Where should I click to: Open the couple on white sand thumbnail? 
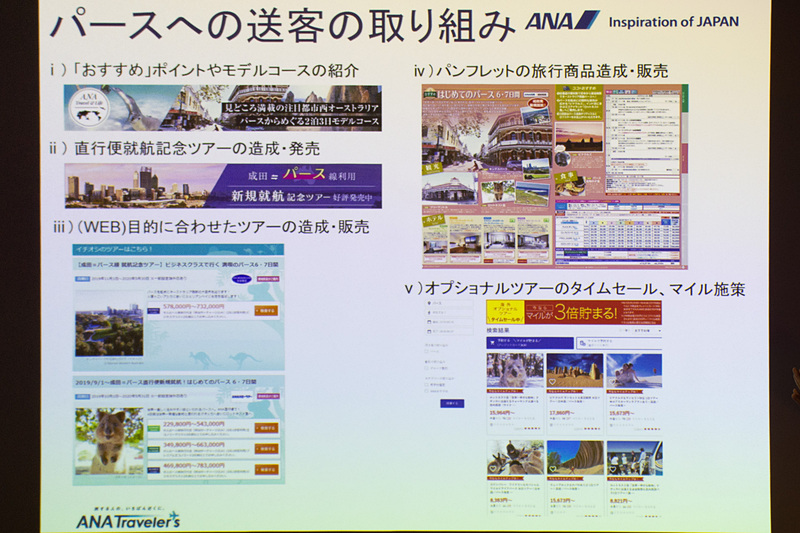pos(635,370)
